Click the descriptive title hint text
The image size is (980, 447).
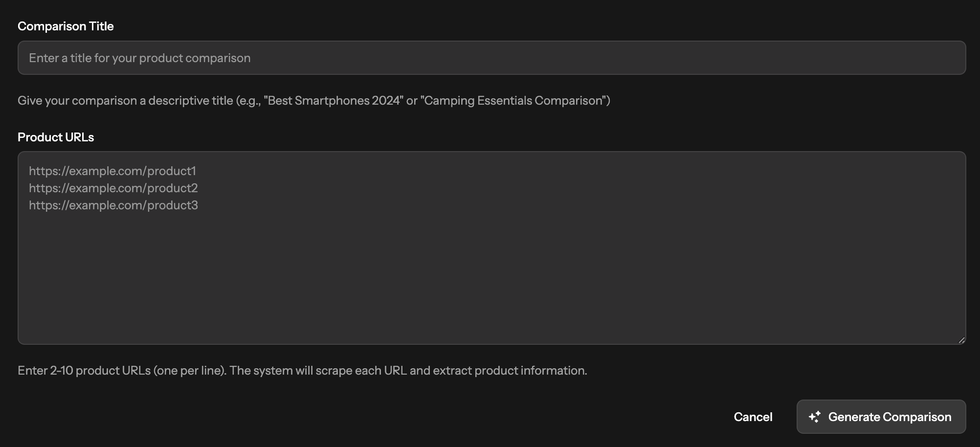pos(314,101)
